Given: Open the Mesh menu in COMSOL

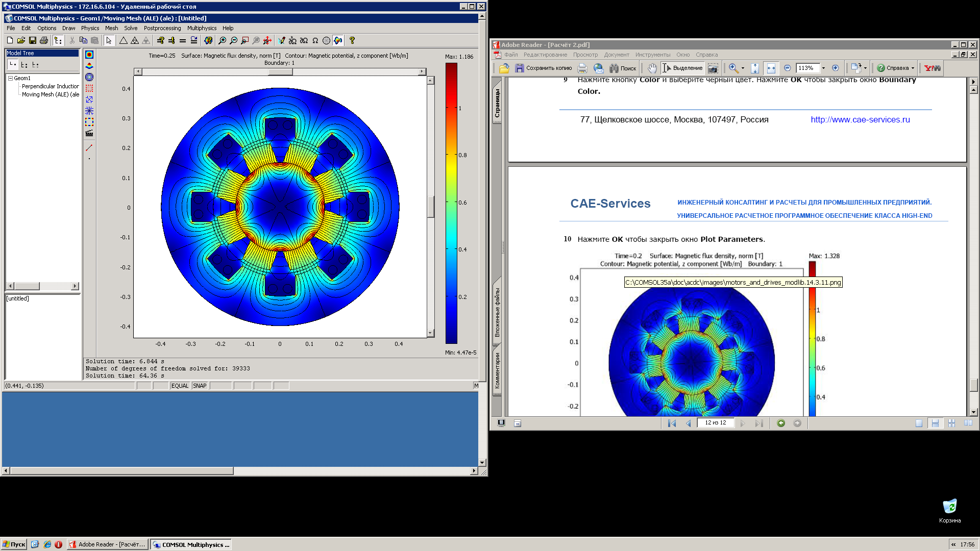Looking at the screenshot, I should click(111, 28).
